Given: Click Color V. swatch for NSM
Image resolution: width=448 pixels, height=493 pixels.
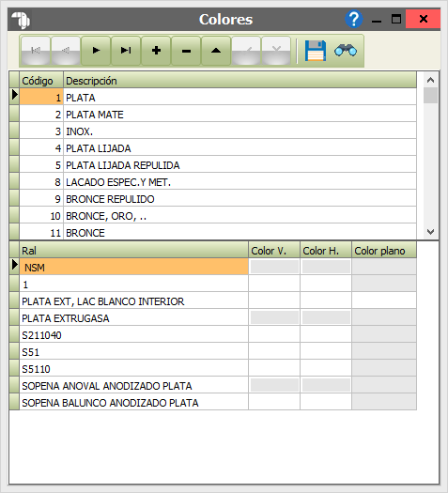Looking at the screenshot, I should [274, 267].
